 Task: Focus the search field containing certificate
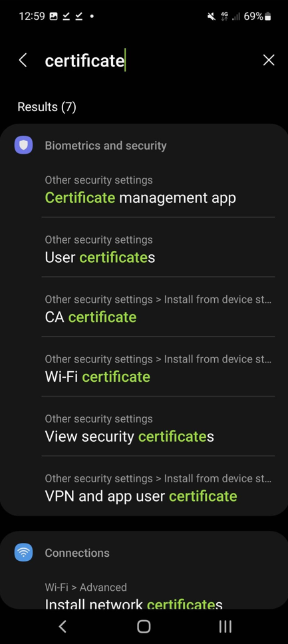pos(148,61)
